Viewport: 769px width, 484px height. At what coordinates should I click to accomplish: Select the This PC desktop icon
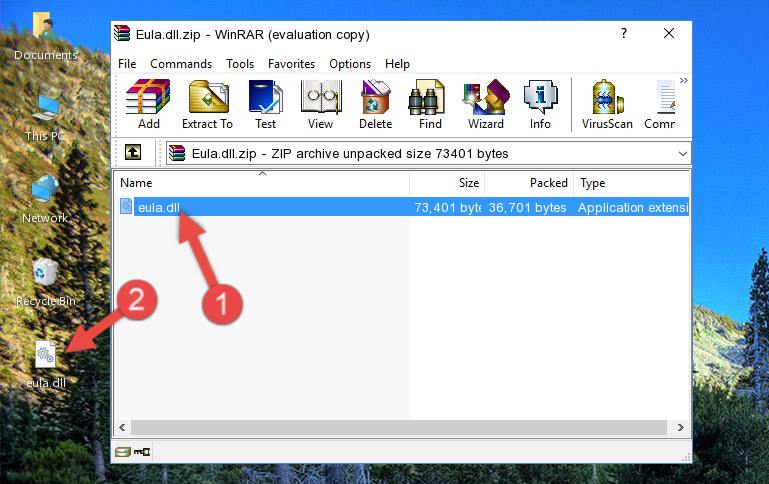[x=45, y=118]
